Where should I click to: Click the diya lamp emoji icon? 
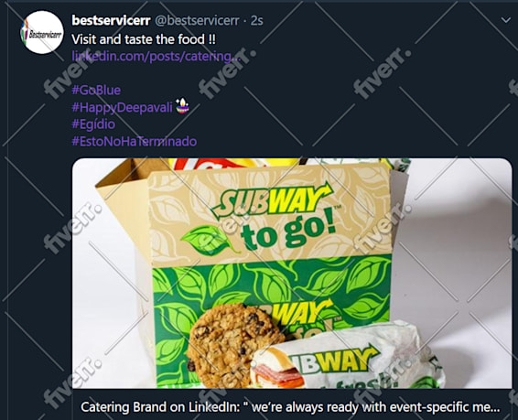(x=182, y=106)
